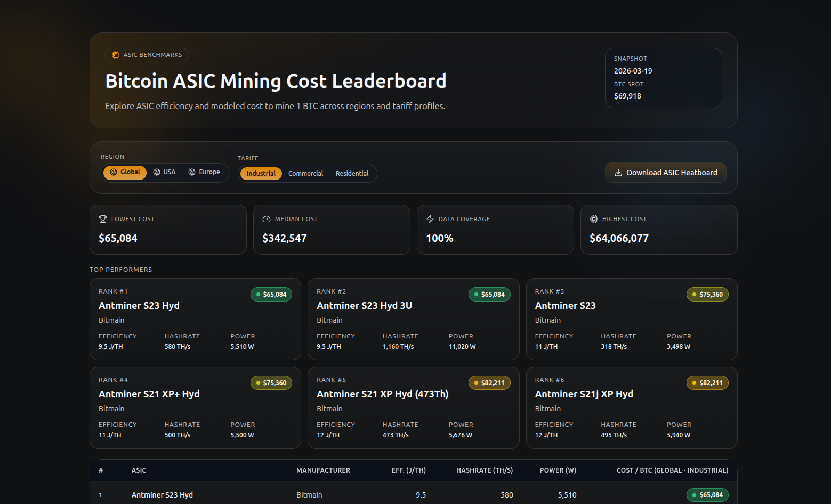Viewport: 831px width, 504px height.
Task: Switch to the Commercial tariff tab
Action: point(305,173)
